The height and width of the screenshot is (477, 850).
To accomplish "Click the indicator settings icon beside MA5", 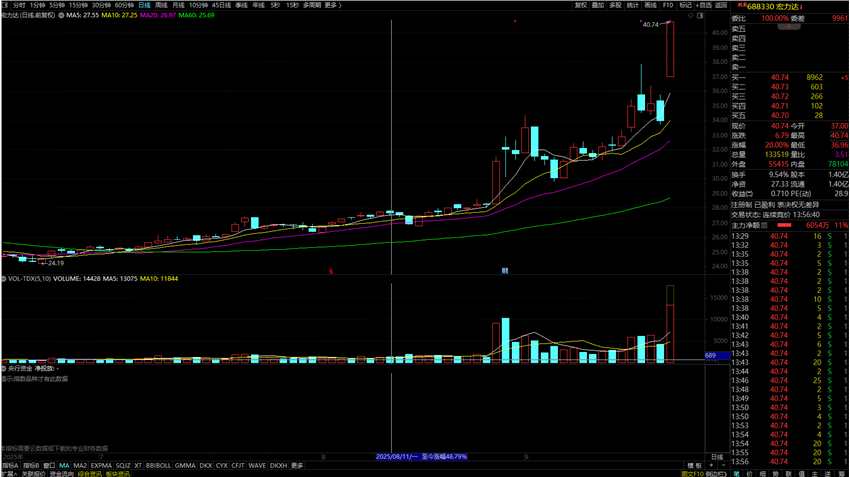I will pyautogui.click(x=61, y=15).
